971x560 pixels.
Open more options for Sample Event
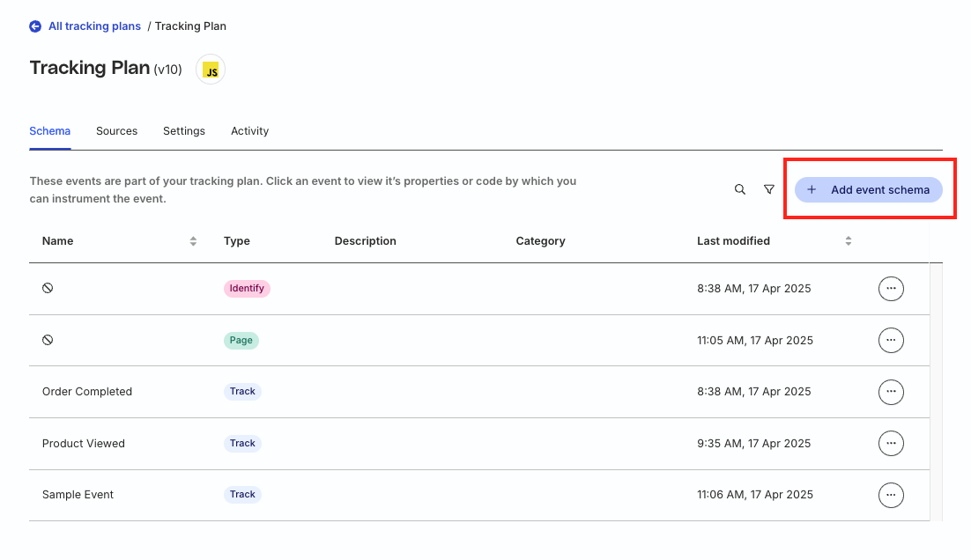pyautogui.click(x=891, y=495)
